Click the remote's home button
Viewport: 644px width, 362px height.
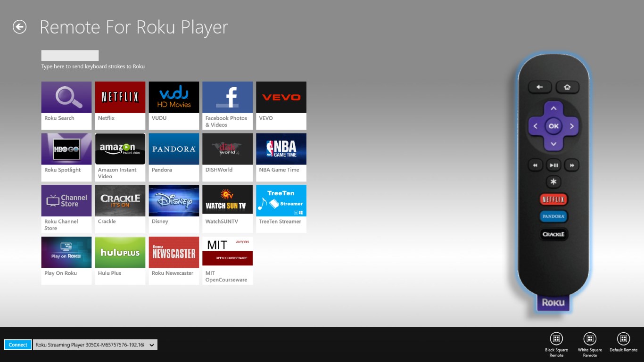567,87
